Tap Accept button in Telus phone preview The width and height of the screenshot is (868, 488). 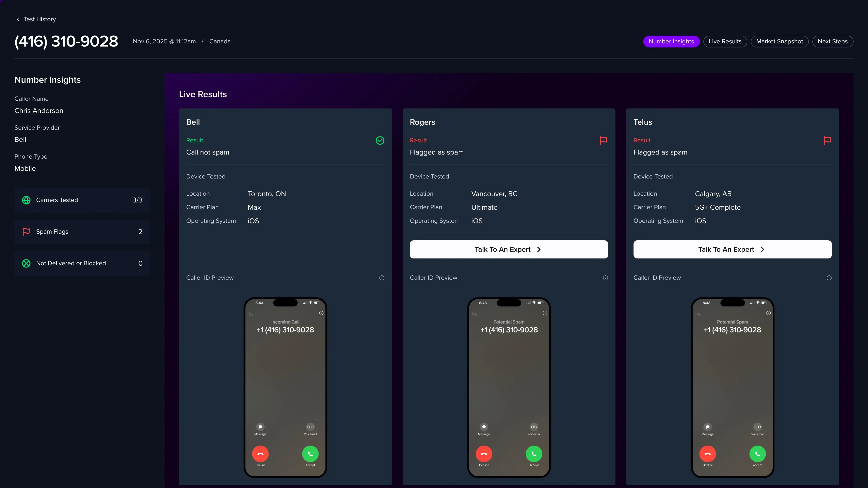coord(757,454)
